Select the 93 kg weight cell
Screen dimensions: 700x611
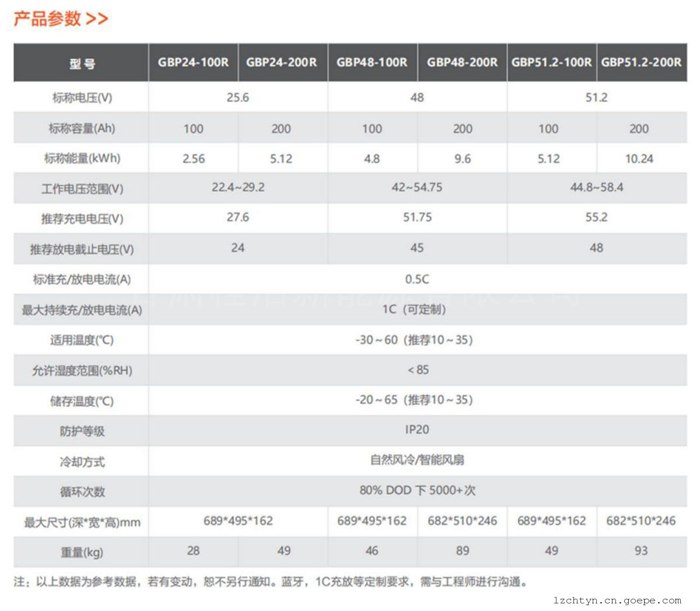(640, 551)
